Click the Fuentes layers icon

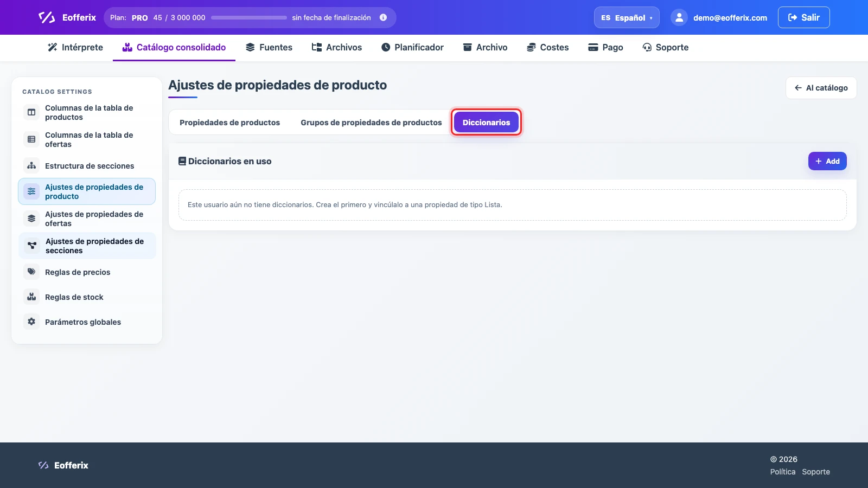point(250,47)
